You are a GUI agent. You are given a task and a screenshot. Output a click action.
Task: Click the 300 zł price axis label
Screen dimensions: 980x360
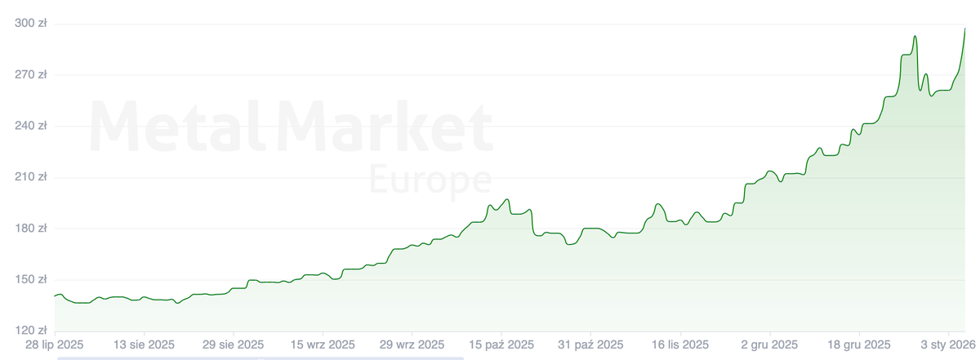(31, 24)
